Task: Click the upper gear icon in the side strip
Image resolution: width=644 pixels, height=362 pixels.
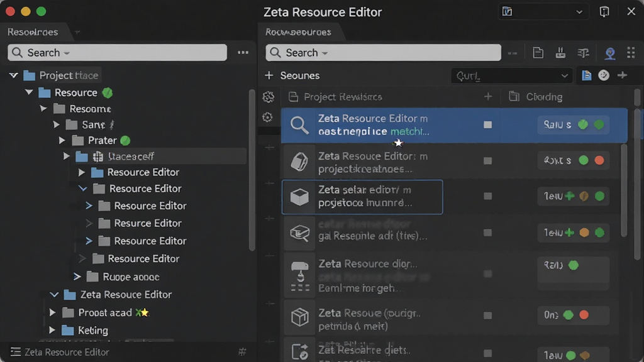Action: (x=268, y=97)
